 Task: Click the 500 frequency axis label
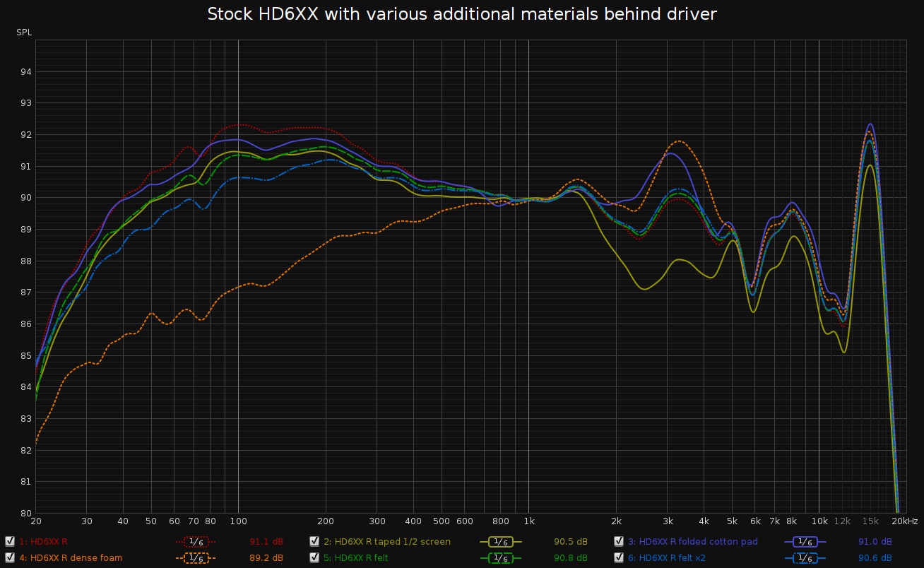[442, 521]
